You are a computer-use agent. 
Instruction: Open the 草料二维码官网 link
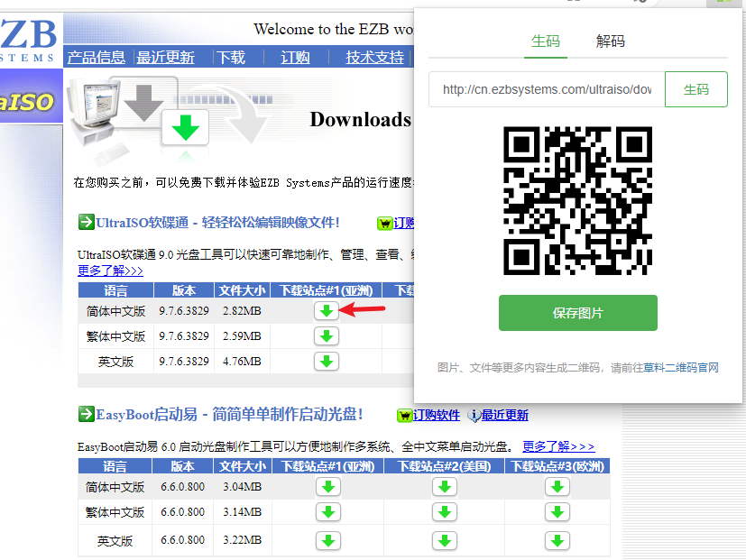681,368
